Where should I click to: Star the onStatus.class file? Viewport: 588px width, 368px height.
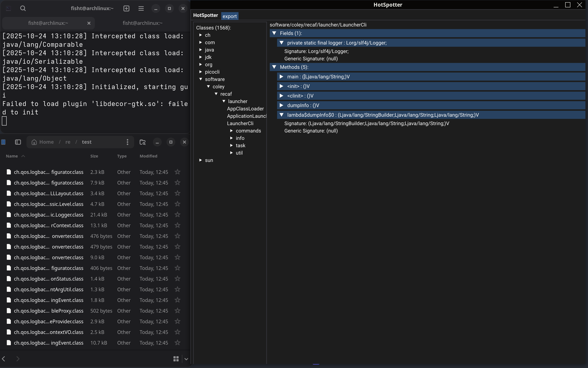(178, 279)
